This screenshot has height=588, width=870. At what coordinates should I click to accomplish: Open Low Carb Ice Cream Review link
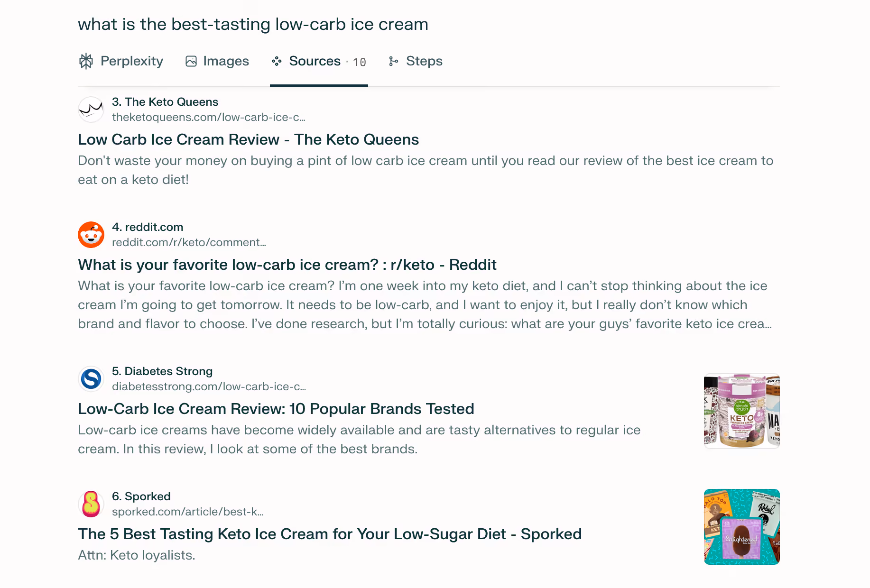[248, 139]
